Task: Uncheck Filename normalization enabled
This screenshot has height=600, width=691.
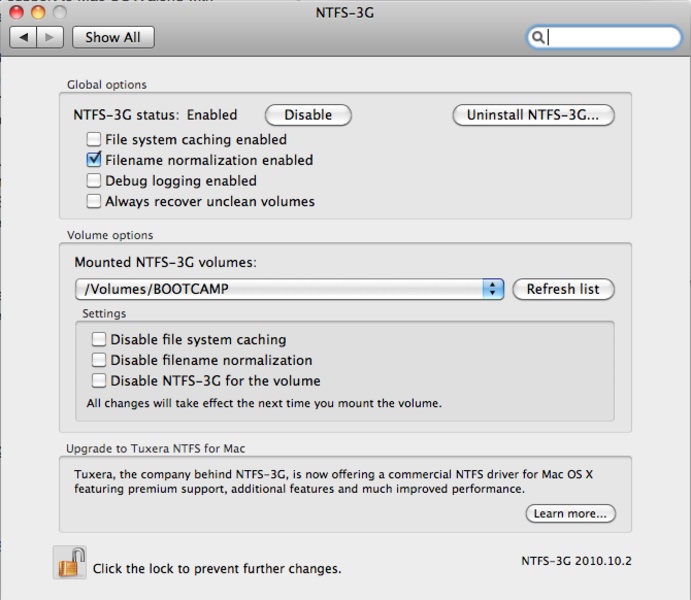Action: pos(94,160)
